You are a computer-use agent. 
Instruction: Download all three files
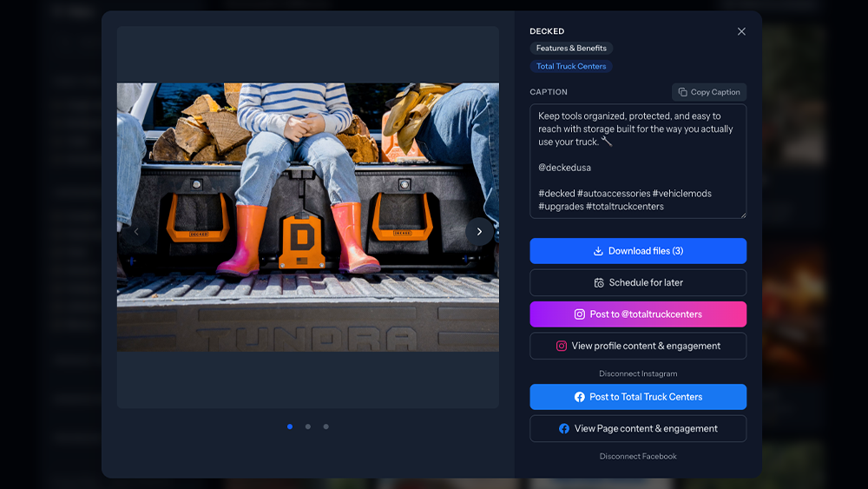click(x=638, y=251)
